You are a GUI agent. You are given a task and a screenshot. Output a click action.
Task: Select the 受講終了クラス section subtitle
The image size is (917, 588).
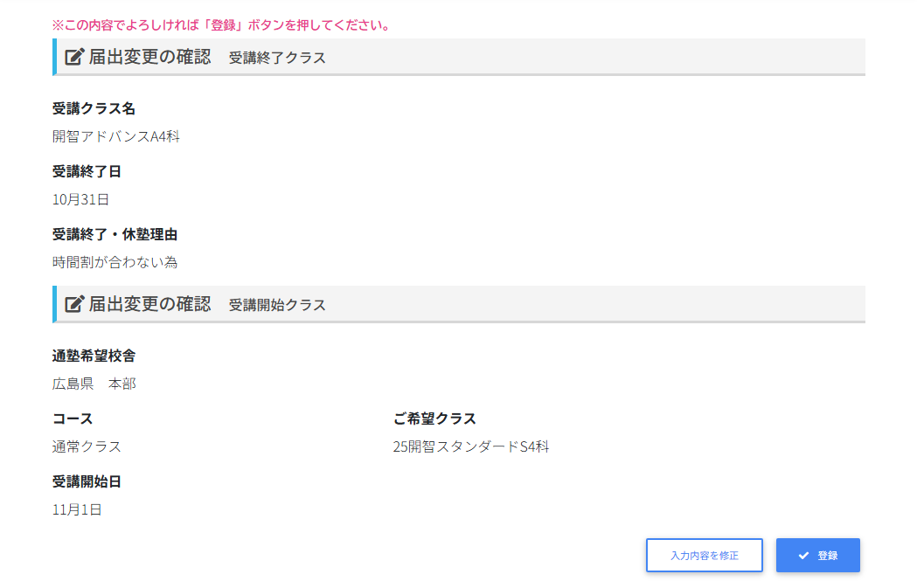277,59
